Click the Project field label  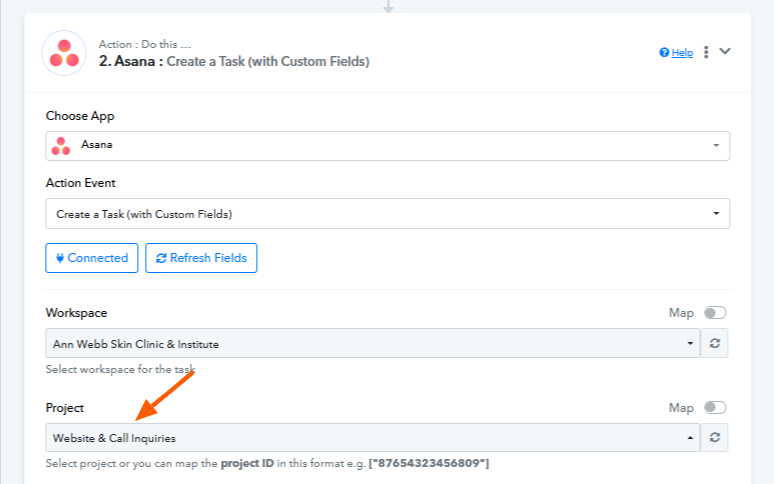click(x=65, y=408)
